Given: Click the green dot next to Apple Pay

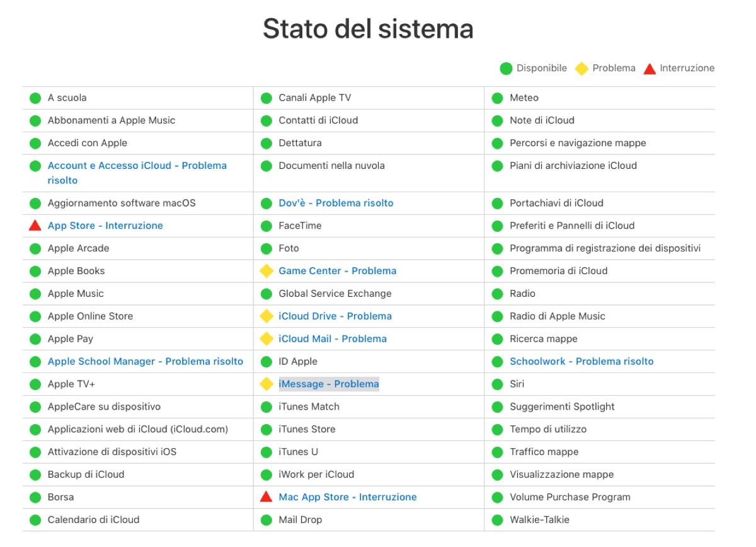Looking at the screenshot, I should point(35,338).
